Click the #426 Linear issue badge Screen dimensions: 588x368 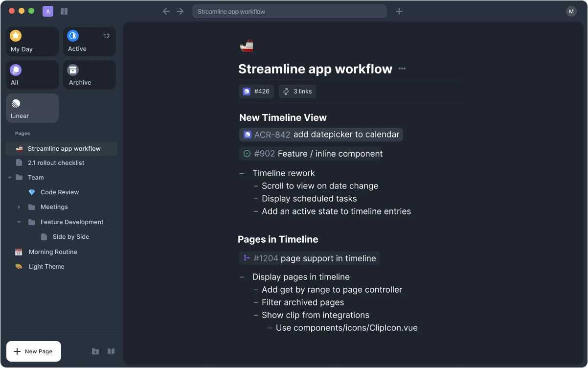[x=256, y=92]
